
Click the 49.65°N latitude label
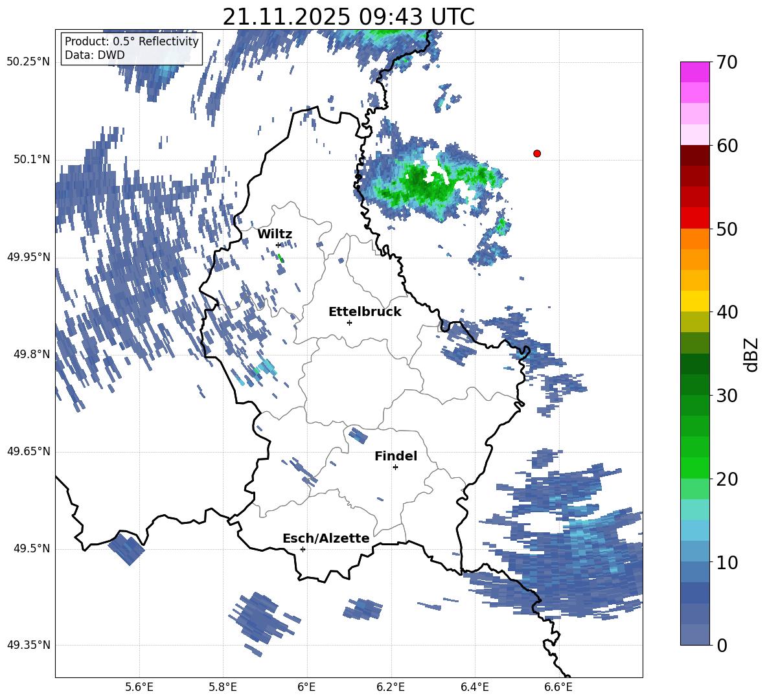pos(29,451)
